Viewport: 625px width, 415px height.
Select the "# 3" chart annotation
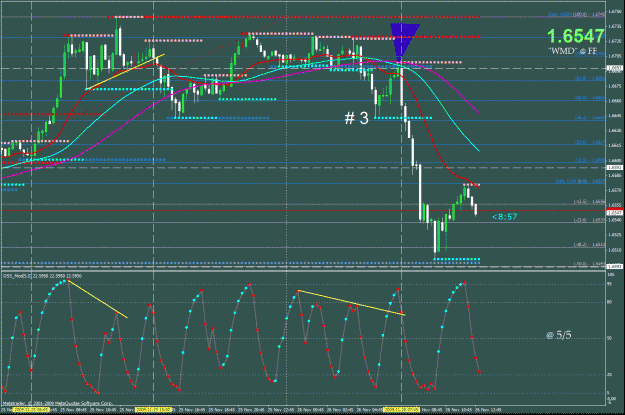click(x=356, y=118)
